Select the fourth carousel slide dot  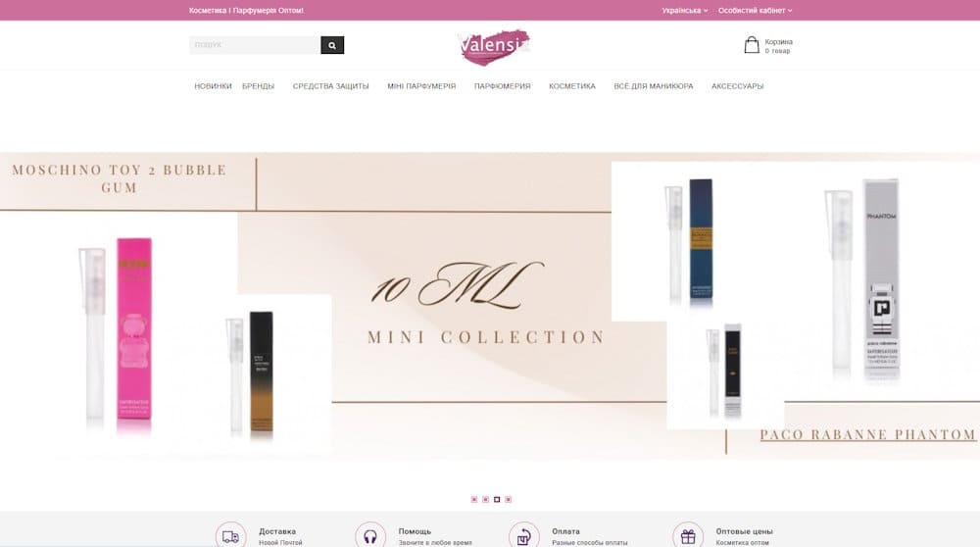pos(508,500)
